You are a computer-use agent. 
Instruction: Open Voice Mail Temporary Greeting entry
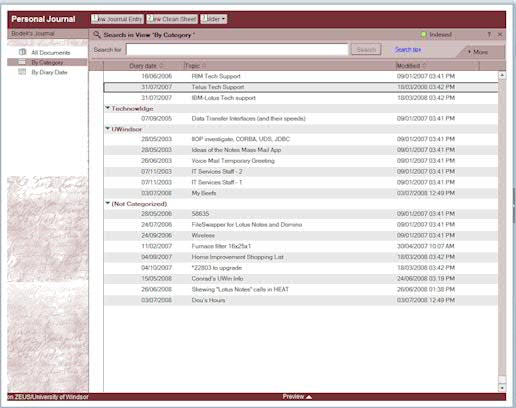(301, 161)
